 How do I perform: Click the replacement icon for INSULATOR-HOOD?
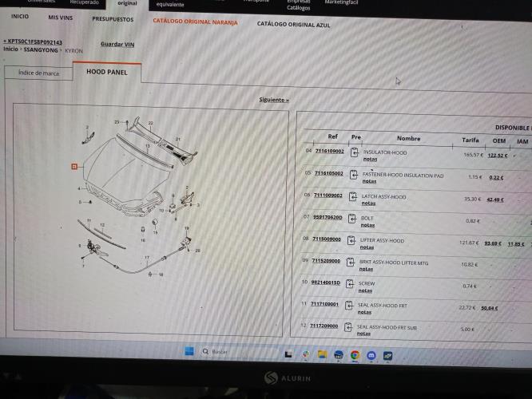[354, 152]
